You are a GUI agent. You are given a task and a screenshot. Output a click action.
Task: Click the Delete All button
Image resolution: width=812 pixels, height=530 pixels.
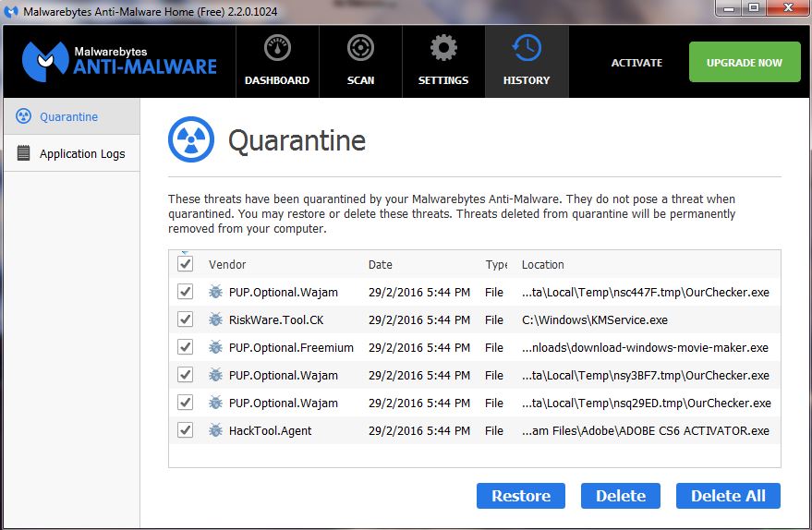[x=728, y=496]
